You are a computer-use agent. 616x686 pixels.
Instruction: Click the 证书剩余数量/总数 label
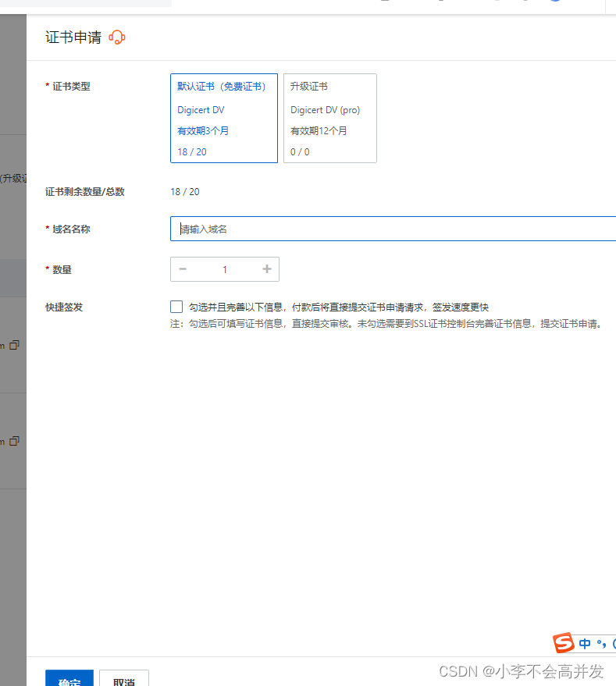click(x=85, y=192)
